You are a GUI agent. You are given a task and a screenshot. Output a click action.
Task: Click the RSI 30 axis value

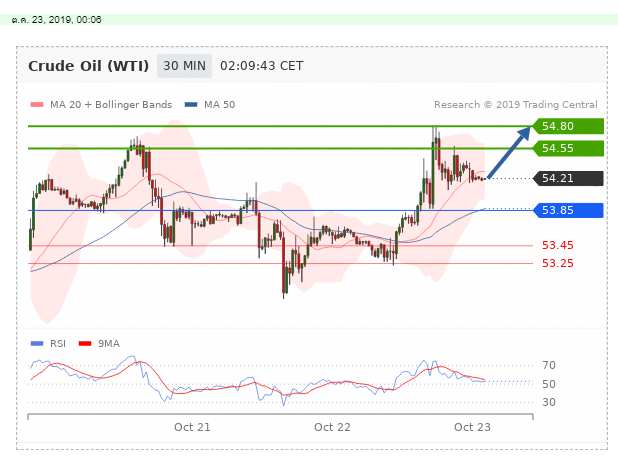[549, 402]
